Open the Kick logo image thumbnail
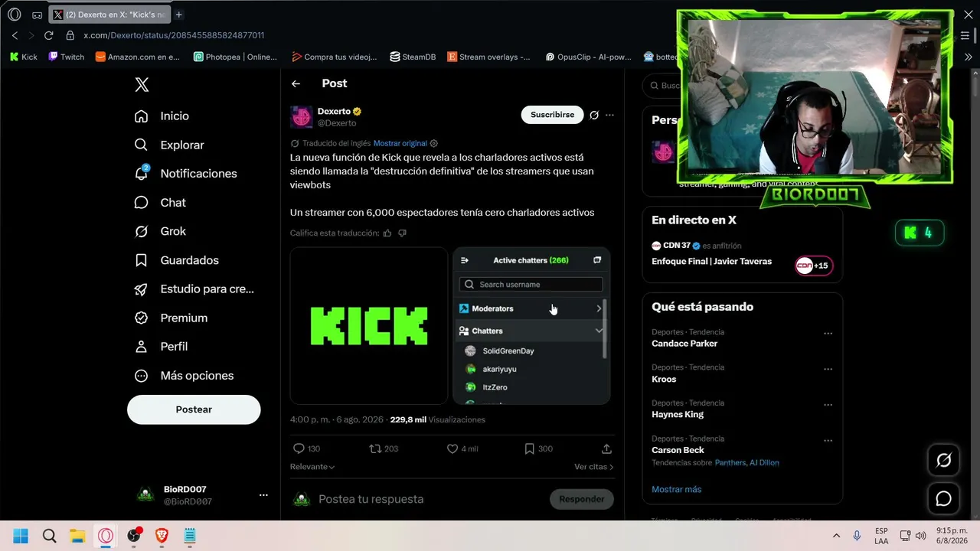 click(x=369, y=325)
